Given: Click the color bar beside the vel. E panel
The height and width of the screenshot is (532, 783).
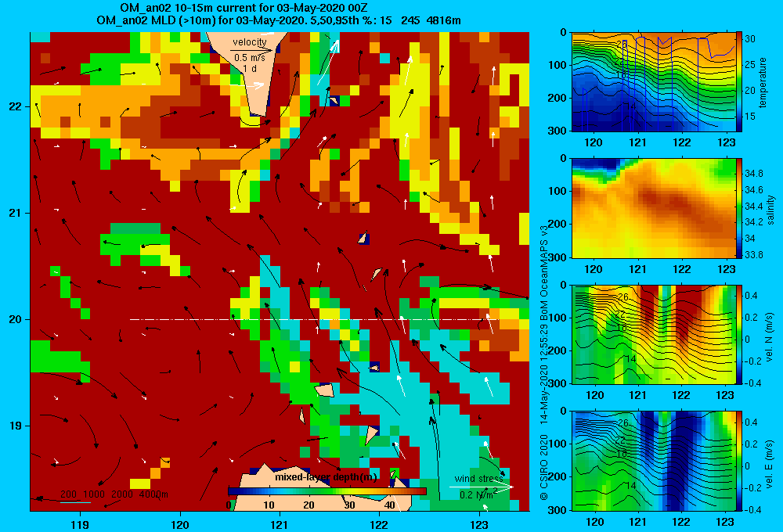Looking at the screenshot, I should tap(739, 460).
